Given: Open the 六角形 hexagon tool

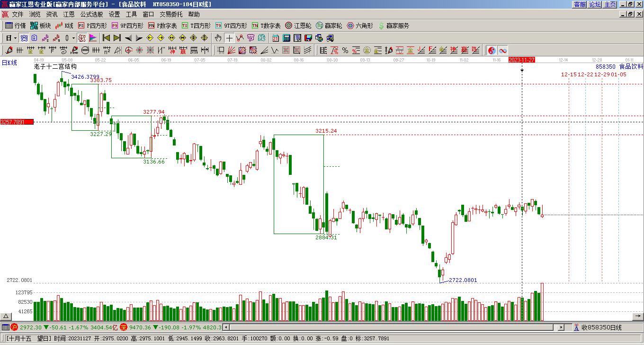Looking at the screenshot, I should (360, 26).
